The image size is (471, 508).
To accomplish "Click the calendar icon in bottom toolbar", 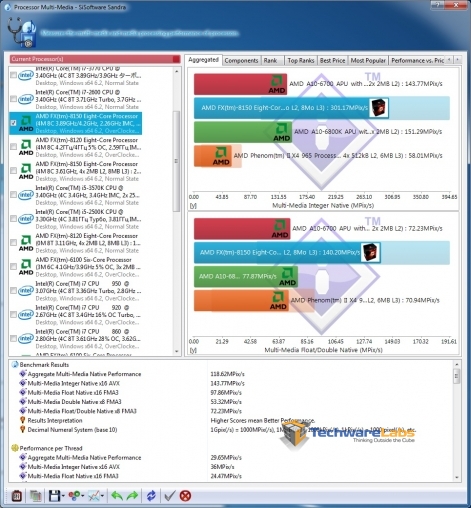I will [17, 496].
